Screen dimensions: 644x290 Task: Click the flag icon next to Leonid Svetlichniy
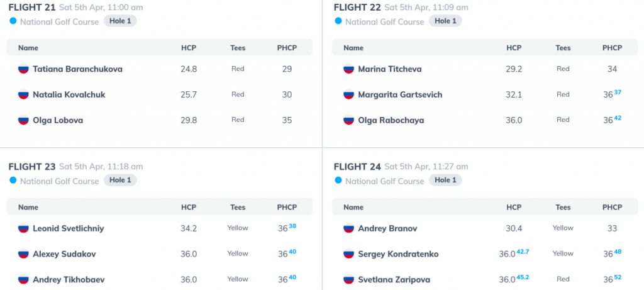coord(23,228)
